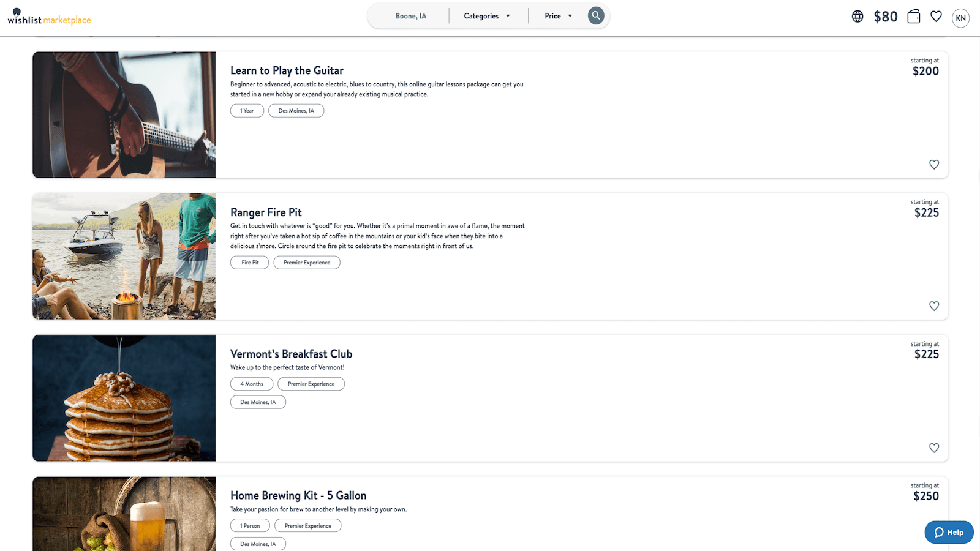Select the Premier Experience tag on Vermont's Breakfast Club
This screenshot has height=551, width=980.
pos(311,384)
